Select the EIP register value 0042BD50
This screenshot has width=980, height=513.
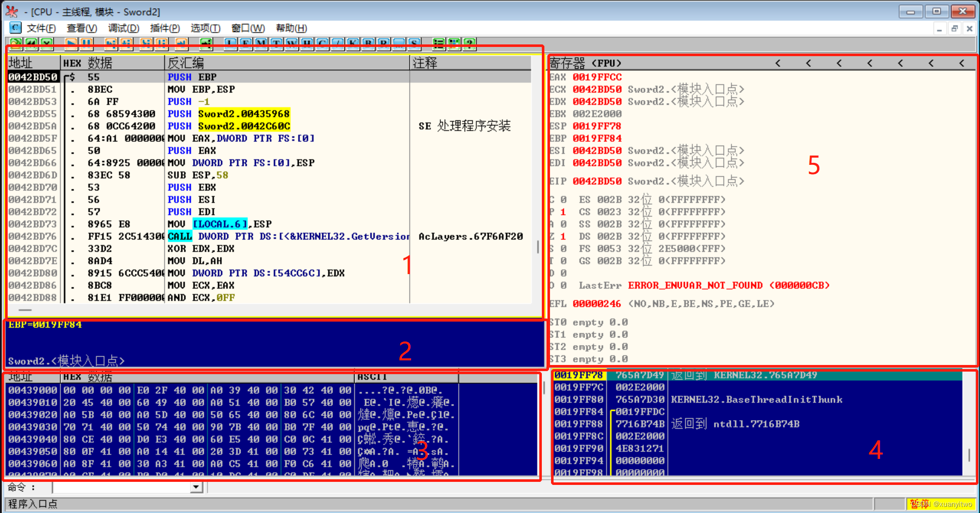597,181
